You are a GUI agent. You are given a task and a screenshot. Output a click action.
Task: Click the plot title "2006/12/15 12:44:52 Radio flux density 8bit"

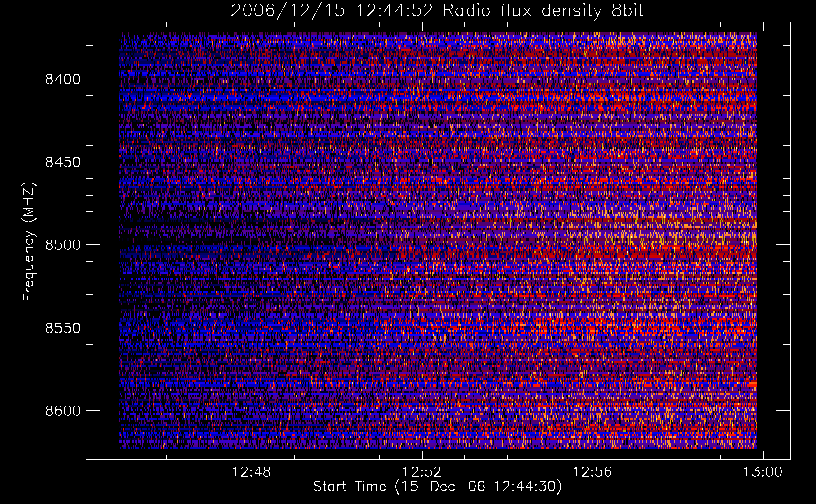438,11
